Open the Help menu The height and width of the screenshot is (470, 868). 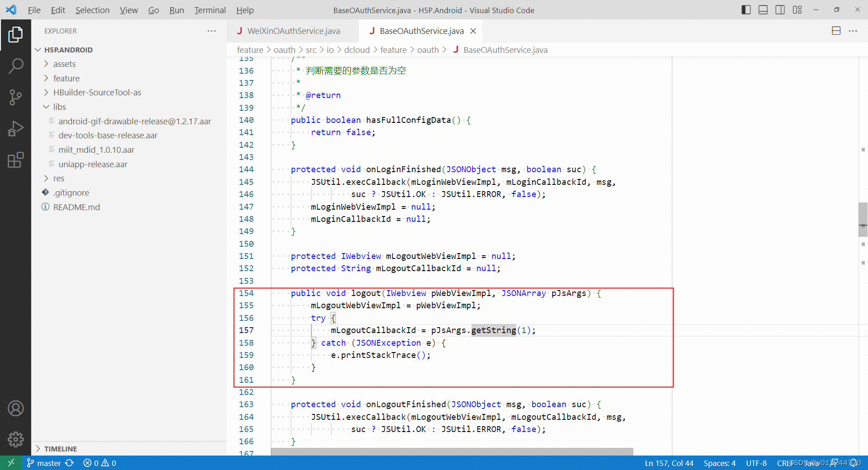coord(245,10)
